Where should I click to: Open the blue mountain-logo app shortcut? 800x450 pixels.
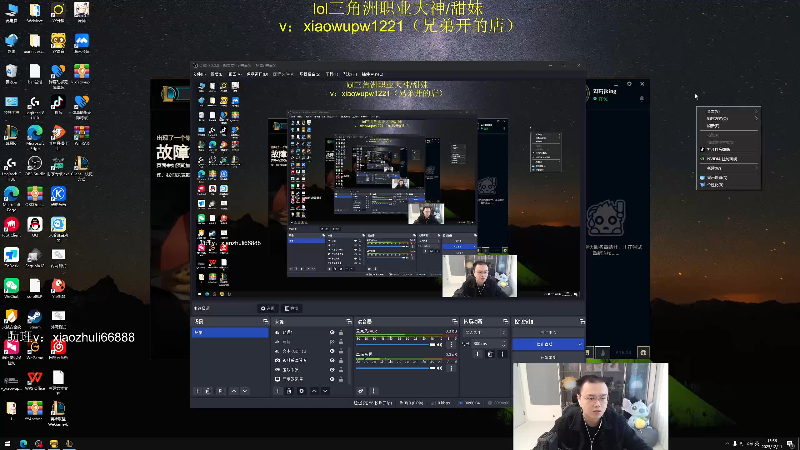(x=82, y=43)
